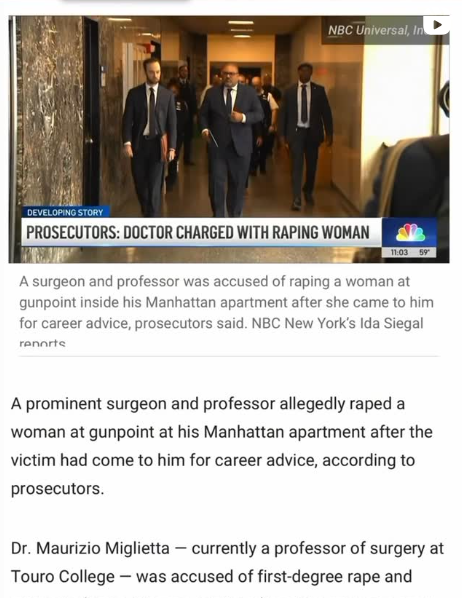Click the man on the right in video
462x598 pixels.
click(306, 135)
